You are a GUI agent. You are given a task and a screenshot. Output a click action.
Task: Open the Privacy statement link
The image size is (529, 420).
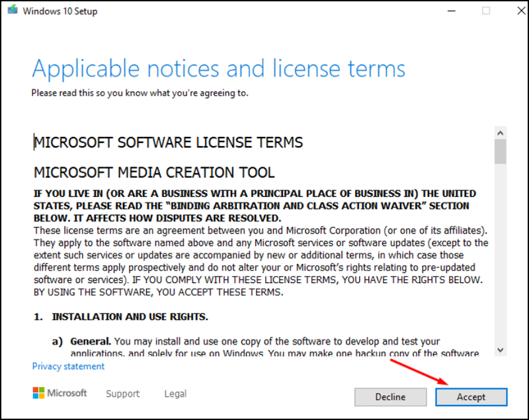[68, 366]
